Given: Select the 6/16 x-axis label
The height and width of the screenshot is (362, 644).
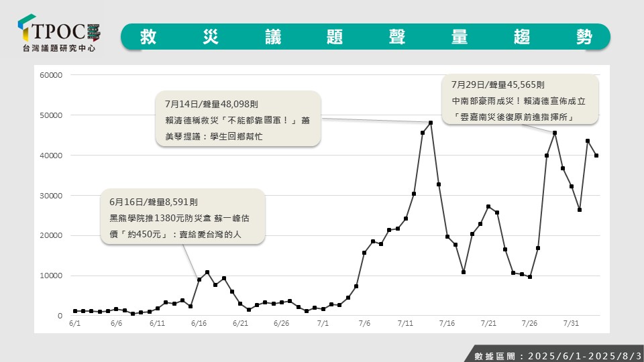Looking at the screenshot, I should (x=199, y=323).
